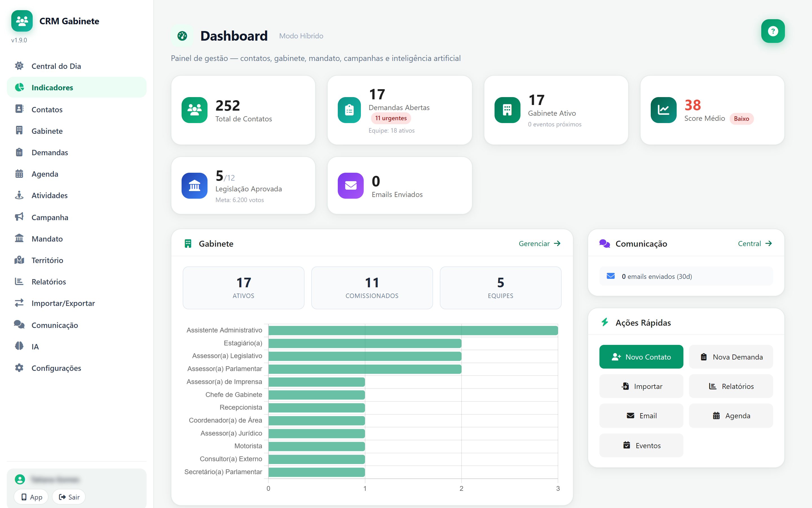Click the Ações Rápidas lightning bolt icon
Viewport: 812px width, 508px height.
605,322
